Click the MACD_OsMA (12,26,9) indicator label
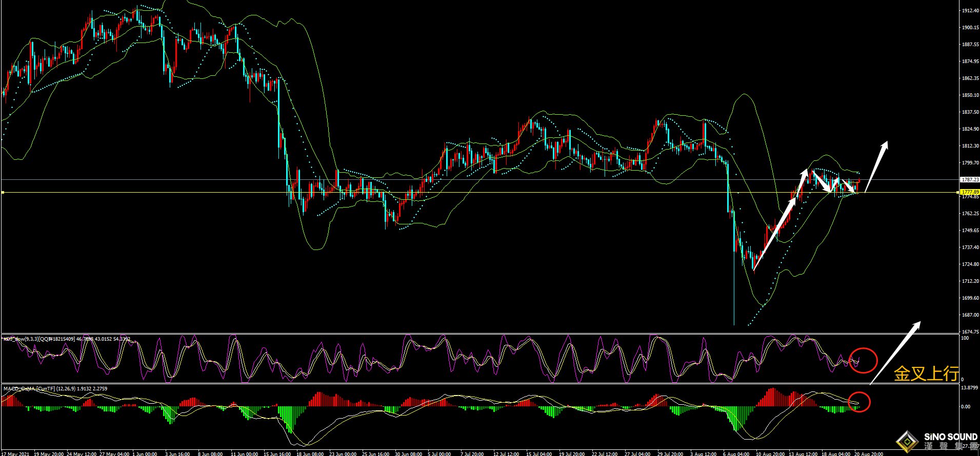Screen dimensions: 980x456 55,389
